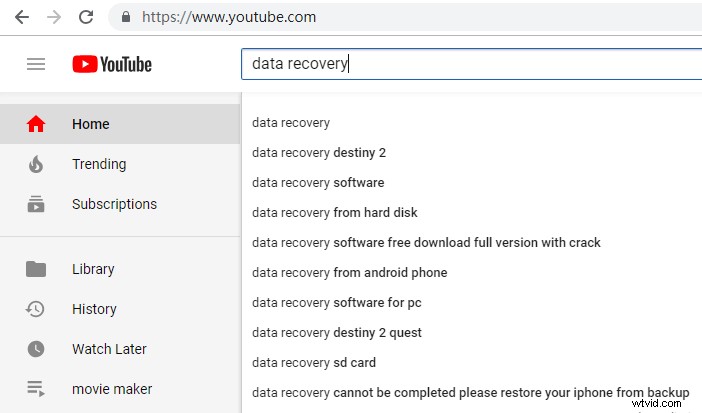Open Watch Later clock icon
Image resolution: width=702 pixels, height=413 pixels.
36,349
